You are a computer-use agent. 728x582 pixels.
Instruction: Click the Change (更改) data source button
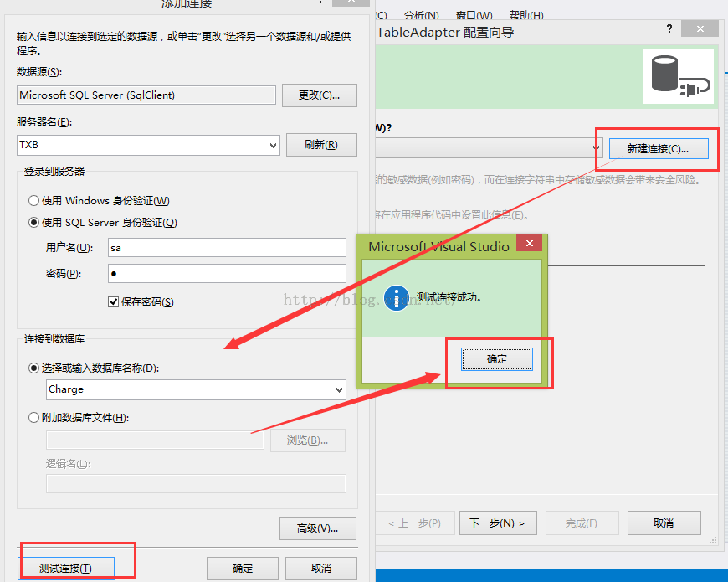320,95
